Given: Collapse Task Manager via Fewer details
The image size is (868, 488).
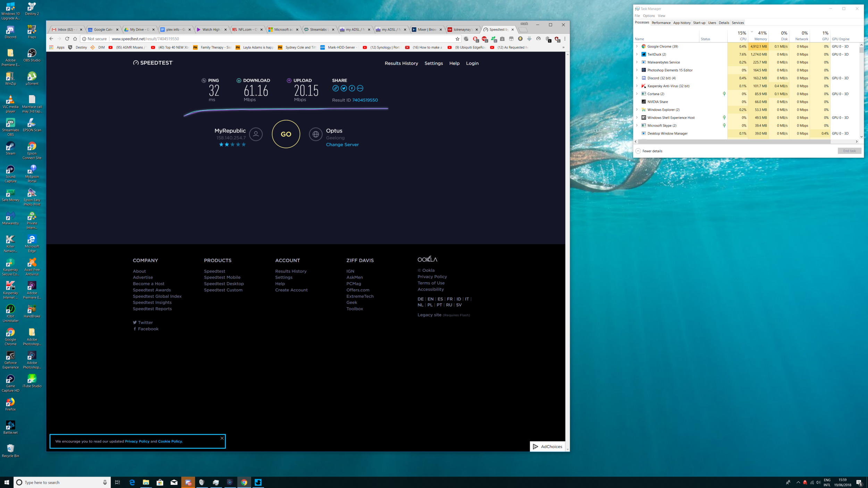Looking at the screenshot, I should (x=649, y=151).
